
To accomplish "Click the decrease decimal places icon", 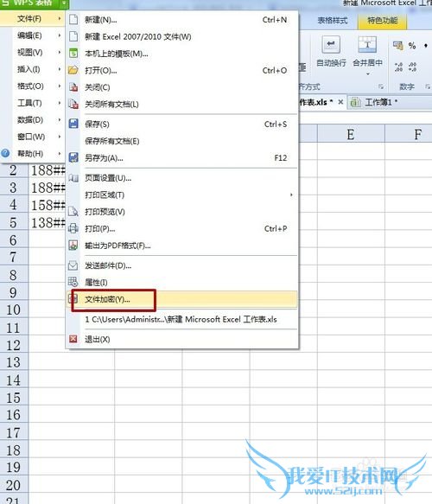I will [412, 67].
